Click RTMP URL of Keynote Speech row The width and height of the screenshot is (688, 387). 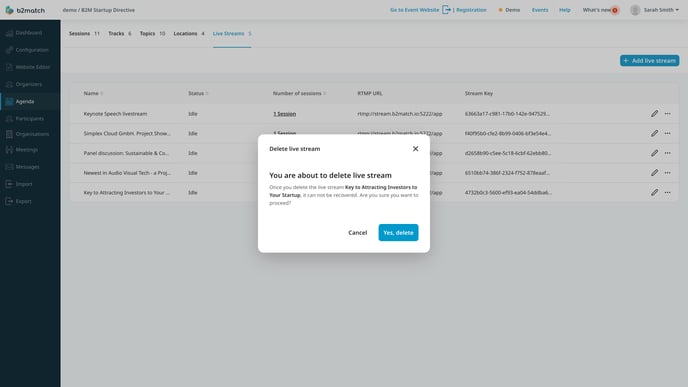tap(400, 114)
